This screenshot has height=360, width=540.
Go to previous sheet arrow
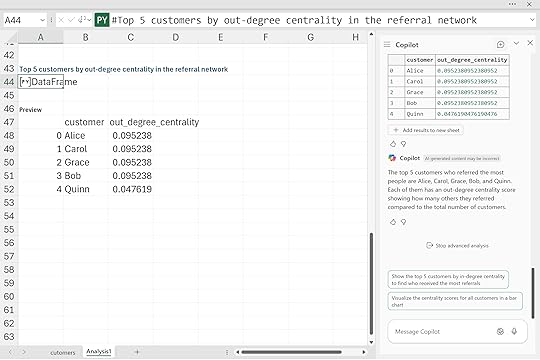point(10,352)
